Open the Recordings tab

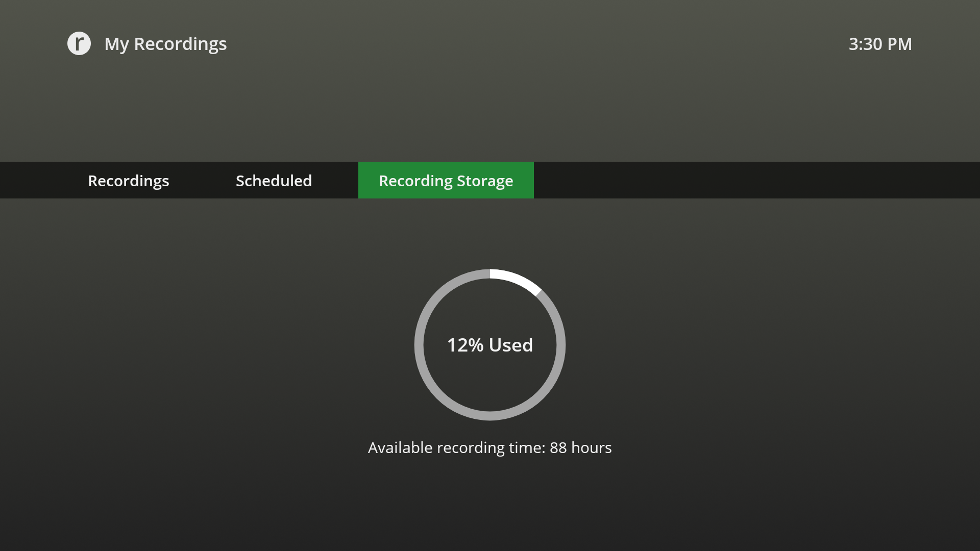click(x=129, y=181)
